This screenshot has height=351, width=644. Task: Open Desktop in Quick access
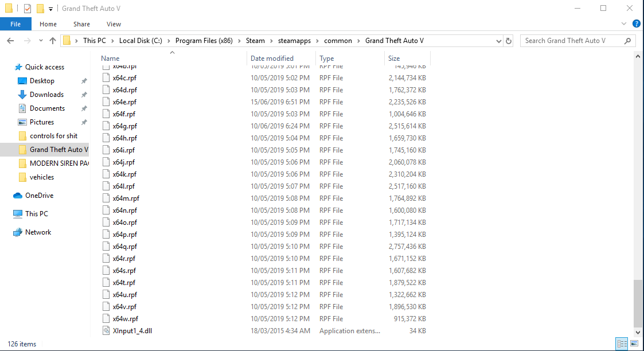42,81
